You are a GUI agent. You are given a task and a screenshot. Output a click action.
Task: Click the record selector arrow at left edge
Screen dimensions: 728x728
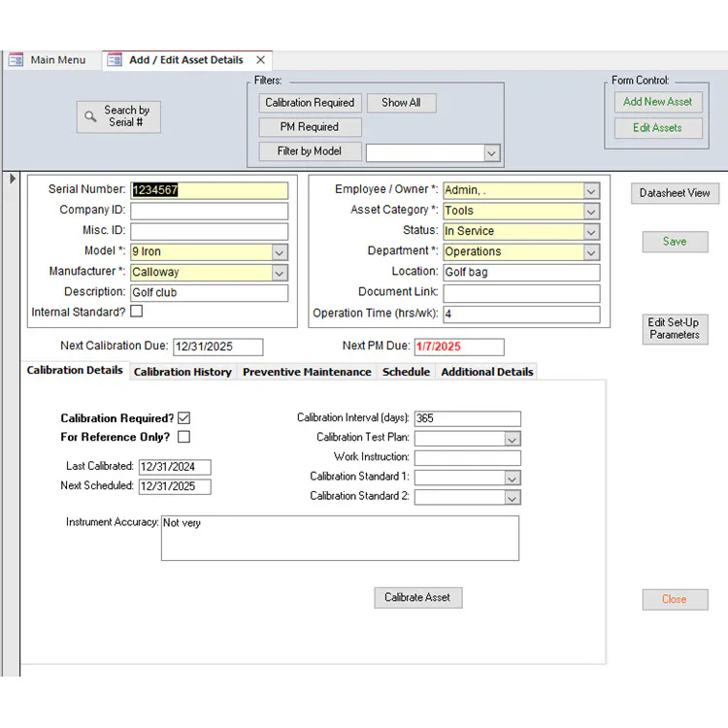13,179
